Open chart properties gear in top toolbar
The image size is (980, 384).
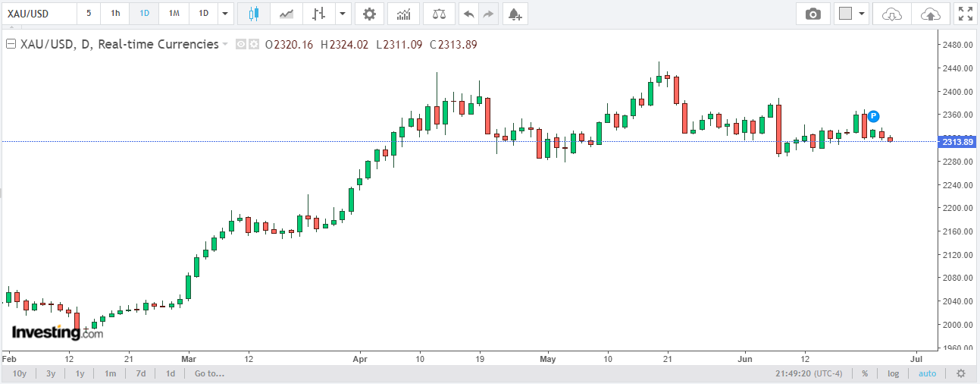click(x=369, y=14)
